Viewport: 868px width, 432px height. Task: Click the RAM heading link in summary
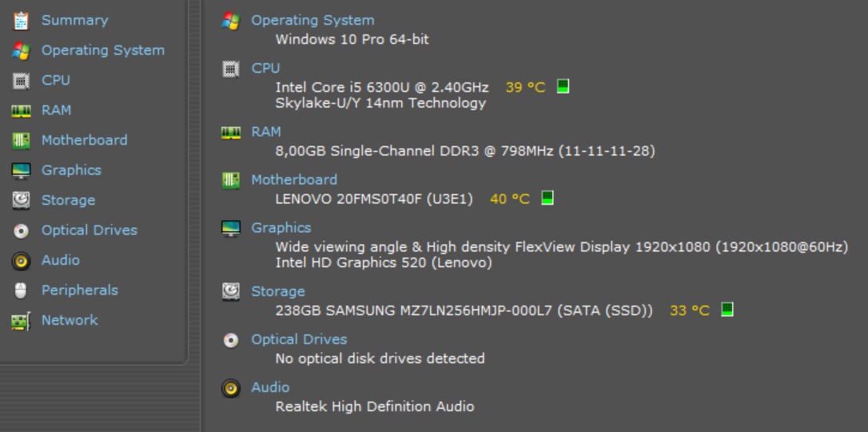click(x=266, y=132)
